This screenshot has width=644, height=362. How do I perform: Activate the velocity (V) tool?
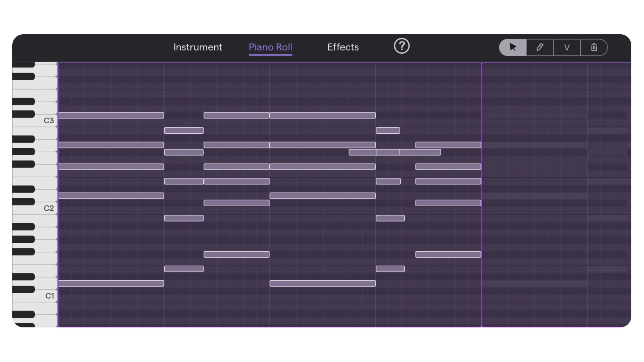coord(567,47)
